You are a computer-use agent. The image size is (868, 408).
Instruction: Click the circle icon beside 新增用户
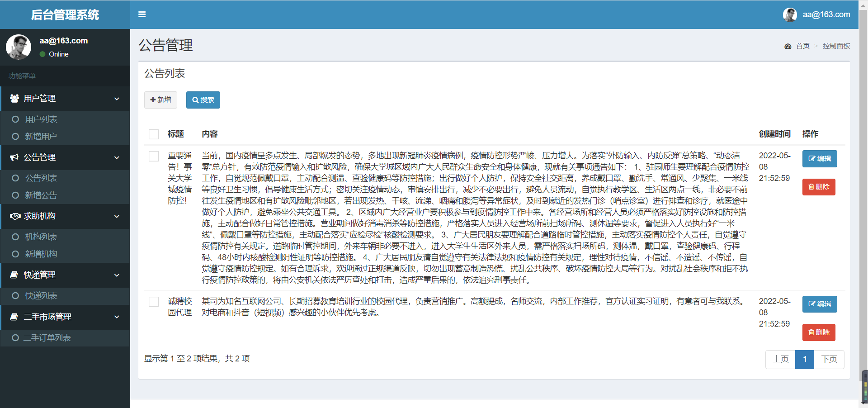15,136
